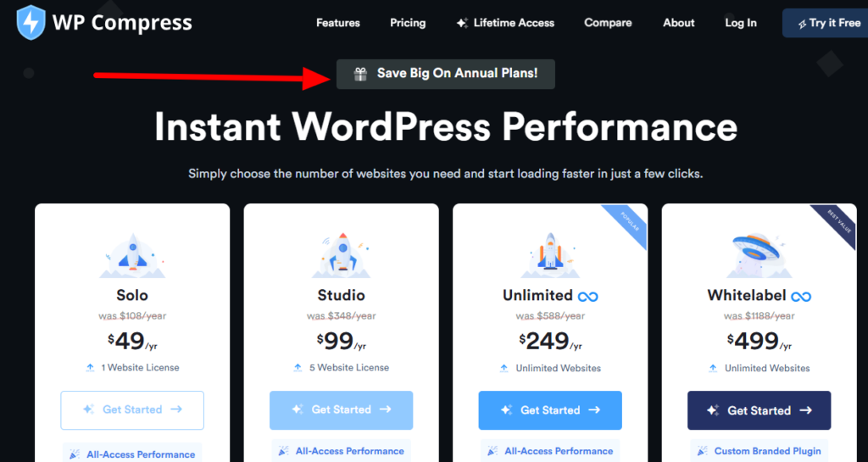
Task: Click the Studio plan rocket illustration
Action: pyautogui.click(x=342, y=255)
